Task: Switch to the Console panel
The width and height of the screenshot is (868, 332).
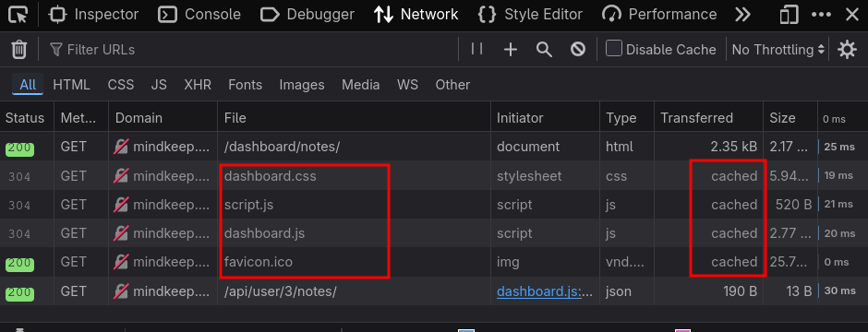Action: point(199,15)
